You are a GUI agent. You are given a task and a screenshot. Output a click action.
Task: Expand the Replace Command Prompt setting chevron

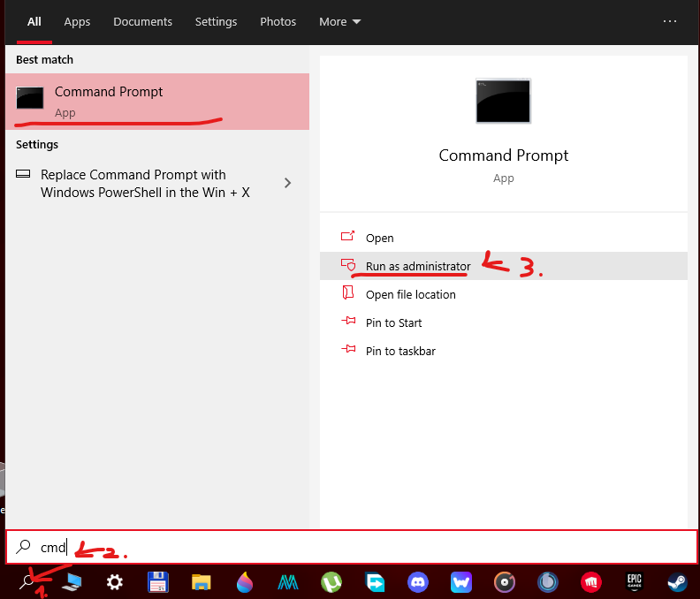tap(288, 183)
